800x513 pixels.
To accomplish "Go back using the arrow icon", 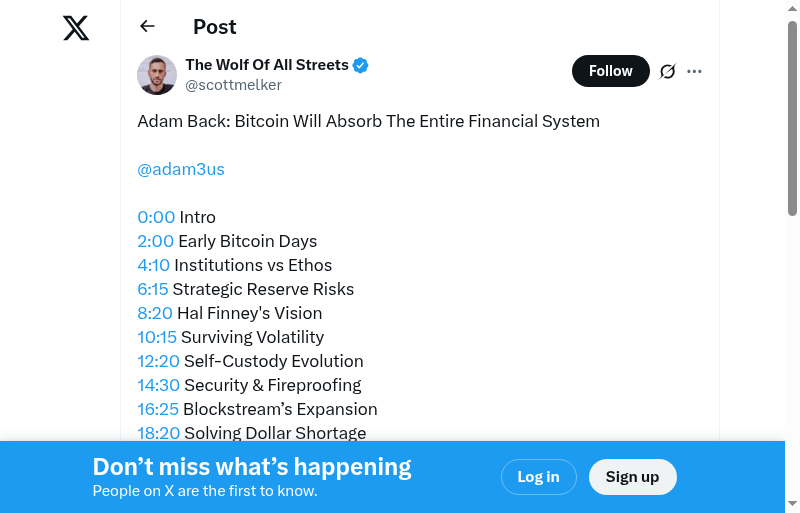I will pyautogui.click(x=148, y=27).
